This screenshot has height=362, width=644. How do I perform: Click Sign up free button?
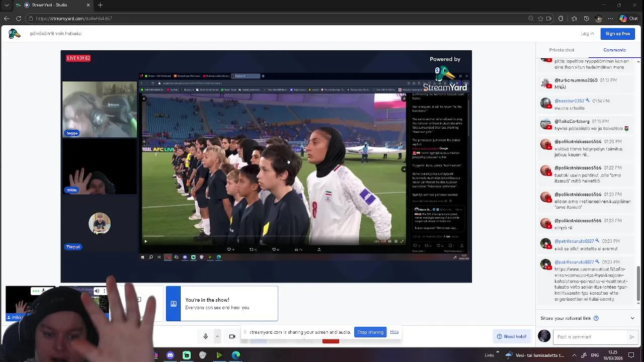pos(617,34)
